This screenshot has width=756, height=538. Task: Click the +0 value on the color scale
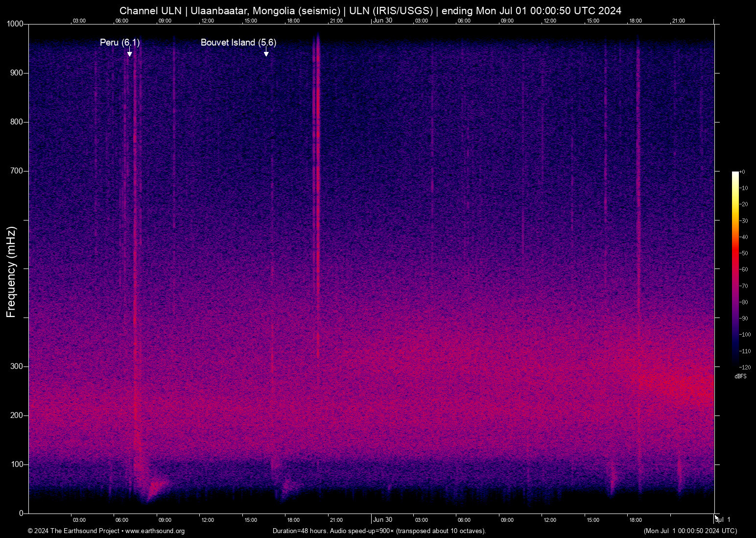742,172
